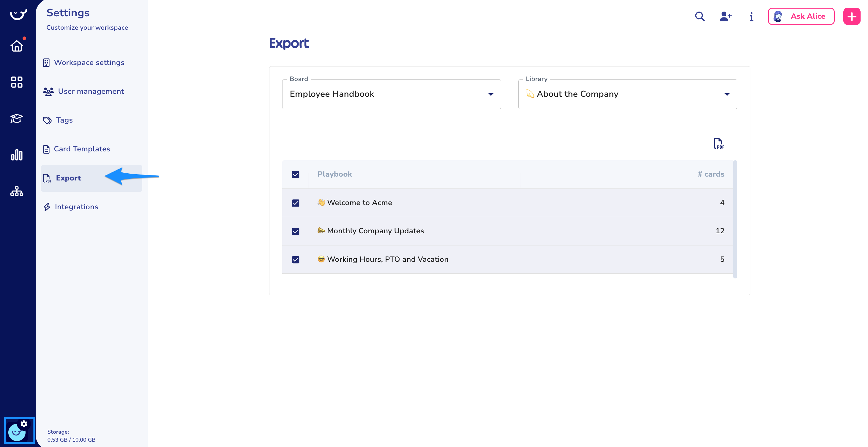Open the boards grid icon
This screenshot has width=868, height=447.
[x=17, y=82]
